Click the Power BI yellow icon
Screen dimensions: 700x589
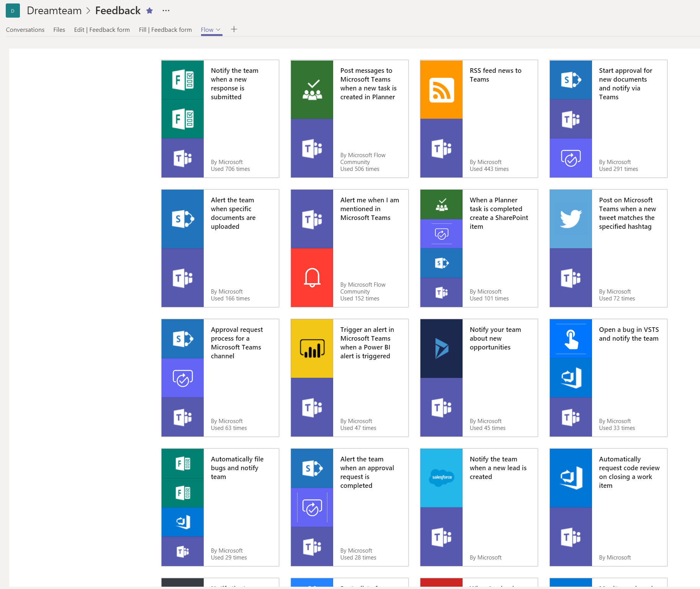pos(312,348)
